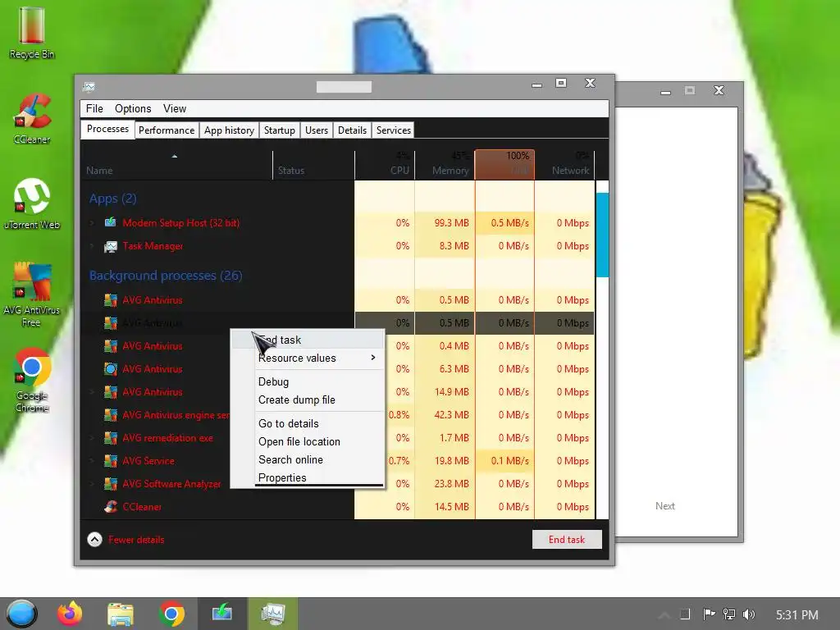Select AVG Antivirus engine server row
The width and height of the screenshot is (840, 630).
click(x=337, y=414)
